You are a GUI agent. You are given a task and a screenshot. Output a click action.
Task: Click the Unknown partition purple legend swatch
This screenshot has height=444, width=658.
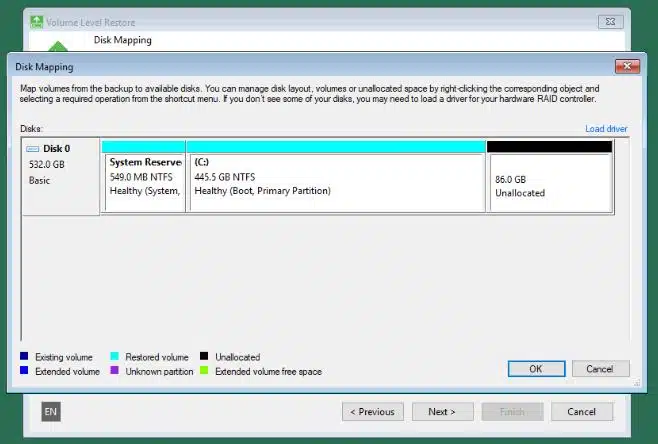pos(115,371)
